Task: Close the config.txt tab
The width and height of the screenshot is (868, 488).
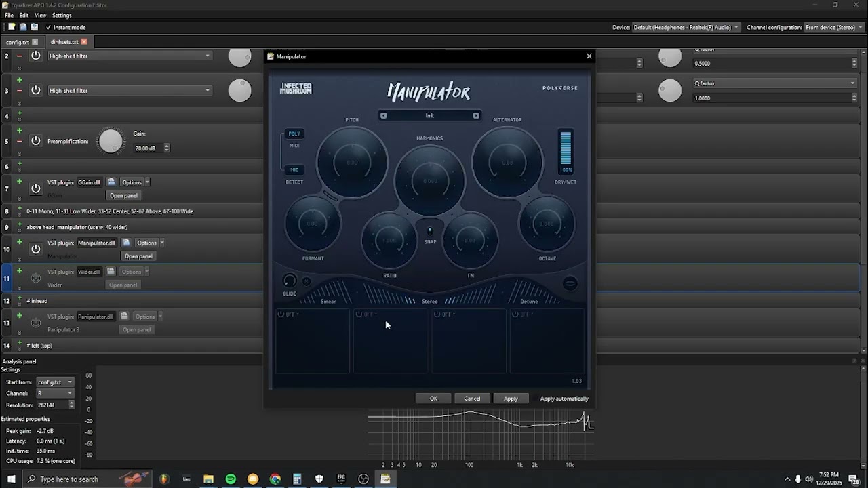Action: [35, 42]
